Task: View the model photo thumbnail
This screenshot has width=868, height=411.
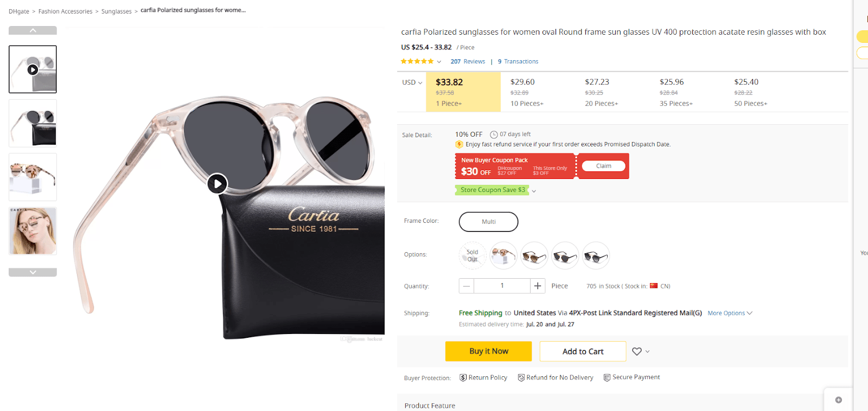Action: pyautogui.click(x=33, y=231)
